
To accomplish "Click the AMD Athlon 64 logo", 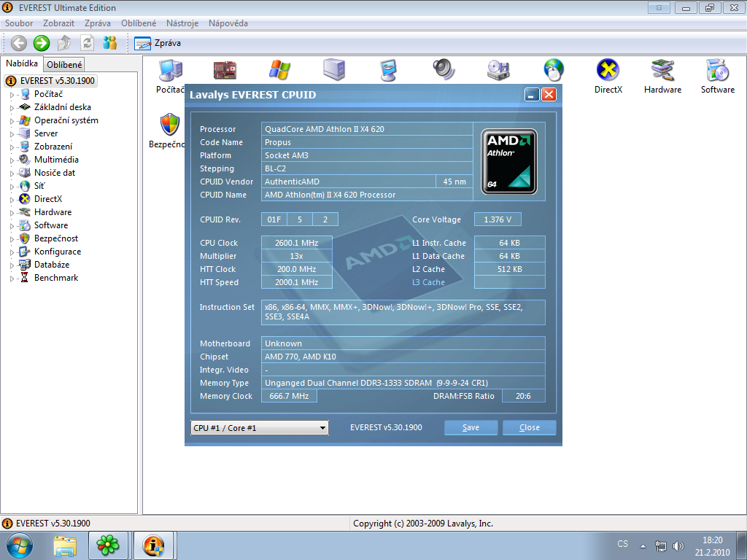I will [509, 161].
